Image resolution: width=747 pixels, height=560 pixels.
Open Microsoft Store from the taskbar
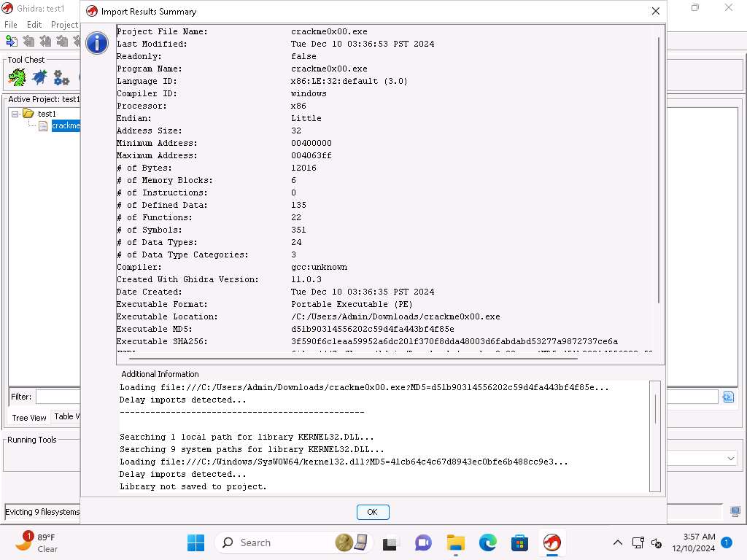tap(519, 542)
